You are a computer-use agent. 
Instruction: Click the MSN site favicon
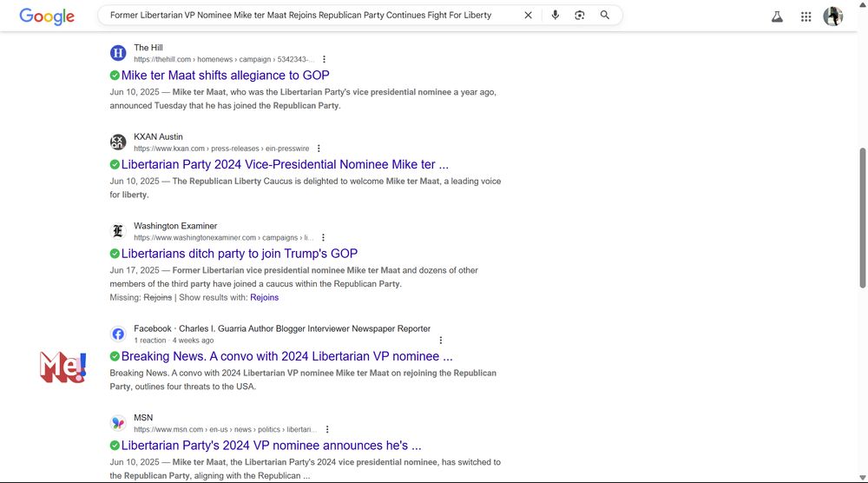pos(118,423)
